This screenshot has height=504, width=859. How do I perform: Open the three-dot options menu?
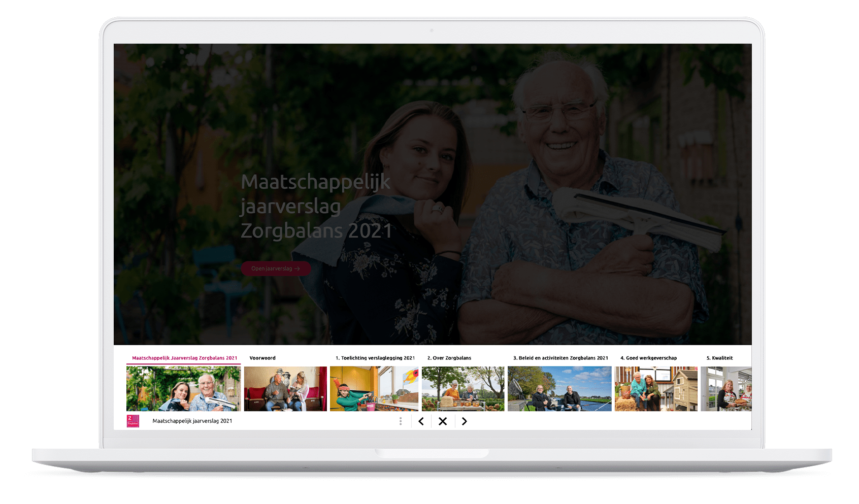(401, 421)
